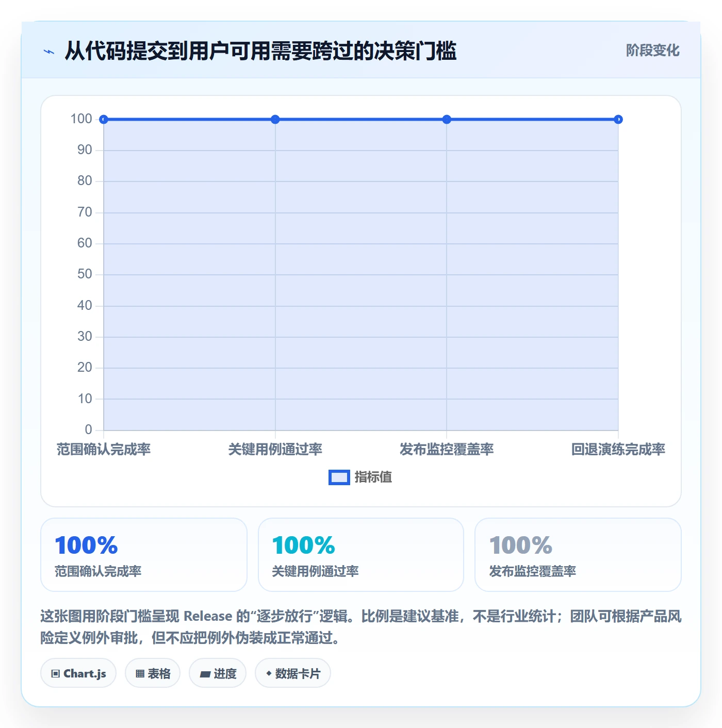Click the lightning icon beside the title
This screenshot has width=722, height=728.
coord(49,52)
